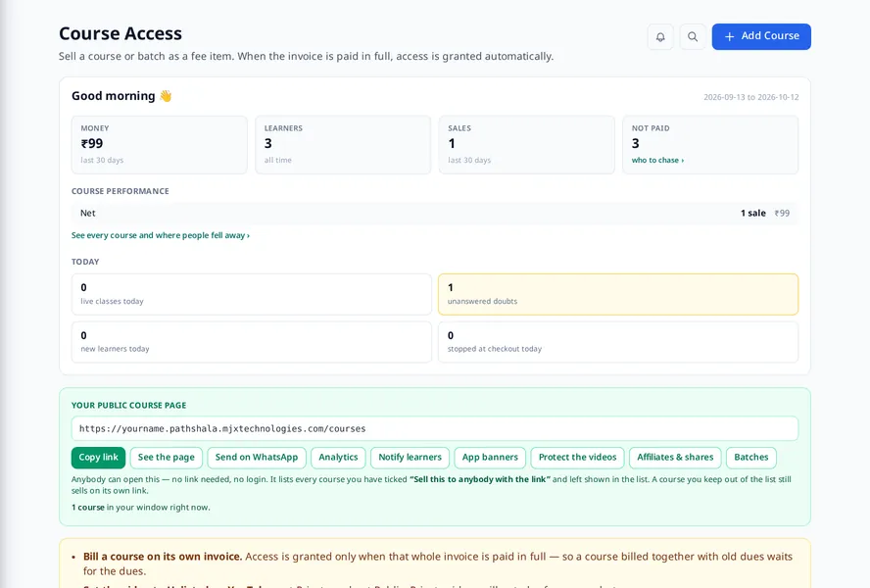This screenshot has width=870, height=588.
Task: Click the Protect the videos button
Action: point(578,458)
